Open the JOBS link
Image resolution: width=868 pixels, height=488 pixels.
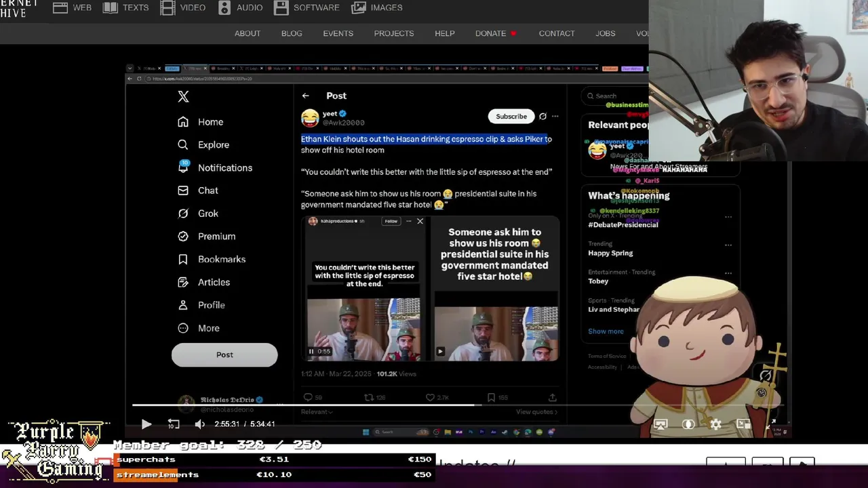(606, 33)
